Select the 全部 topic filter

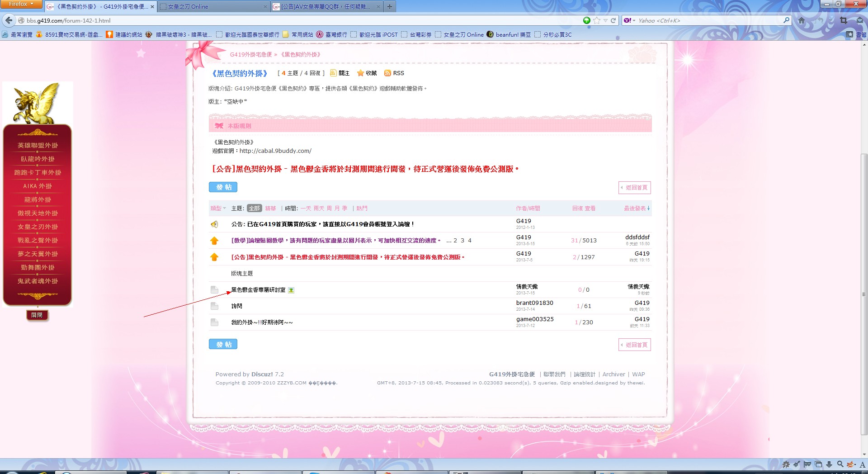pos(255,209)
